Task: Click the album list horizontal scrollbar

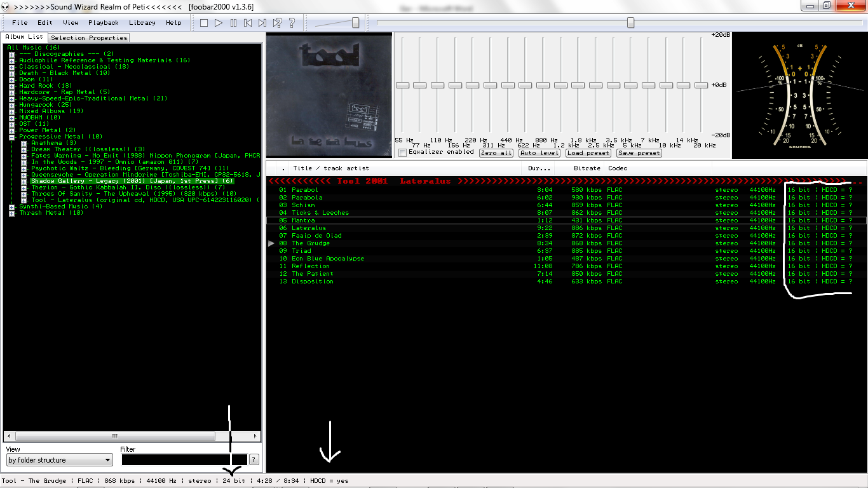Action: point(132,437)
